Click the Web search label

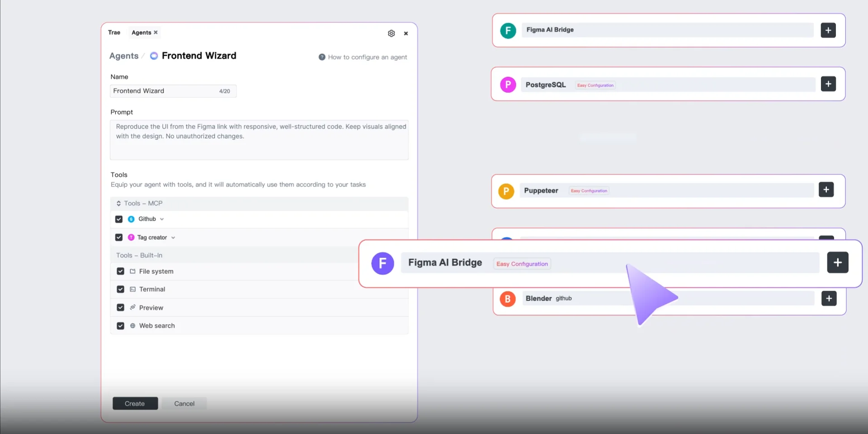click(x=157, y=325)
